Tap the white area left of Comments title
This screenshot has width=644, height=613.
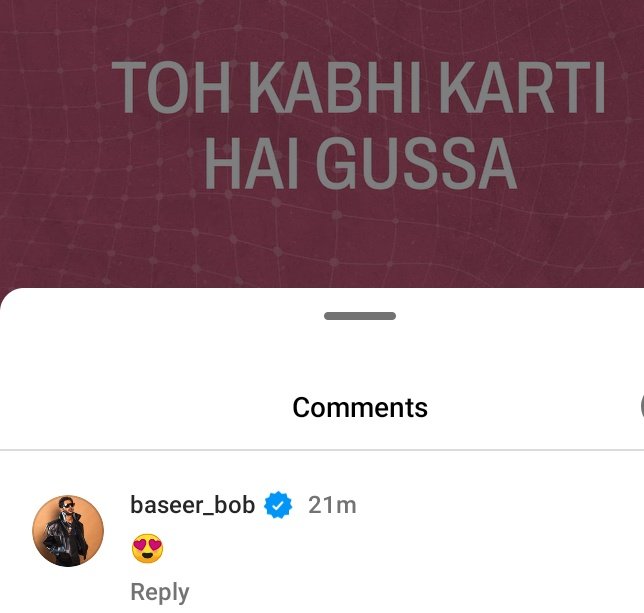[x=144, y=407]
